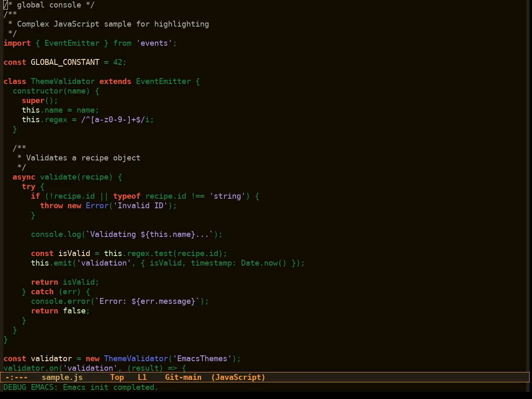Image resolution: width=532 pixels, height=399 pixels.
Task: Click the 'from' keyword in import line
Action: pos(122,43)
